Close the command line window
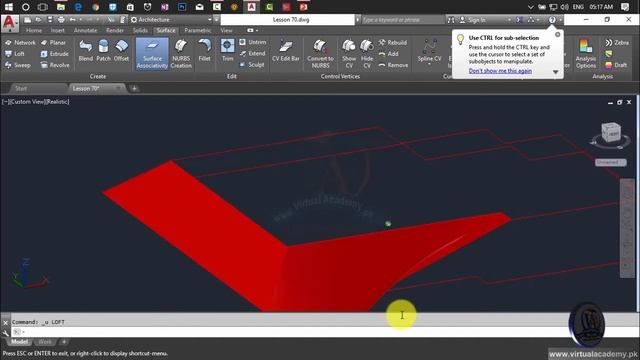The width and height of the screenshot is (640, 360). pos(5,322)
